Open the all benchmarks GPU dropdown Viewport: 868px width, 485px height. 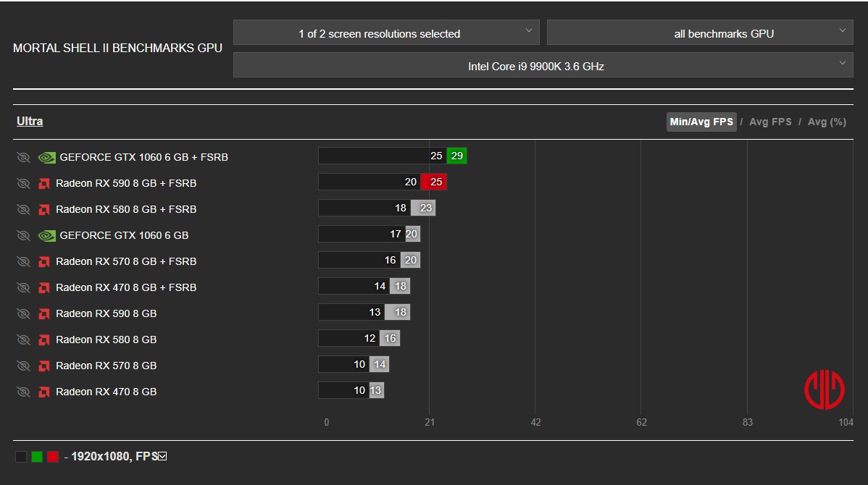pyautogui.click(x=700, y=33)
